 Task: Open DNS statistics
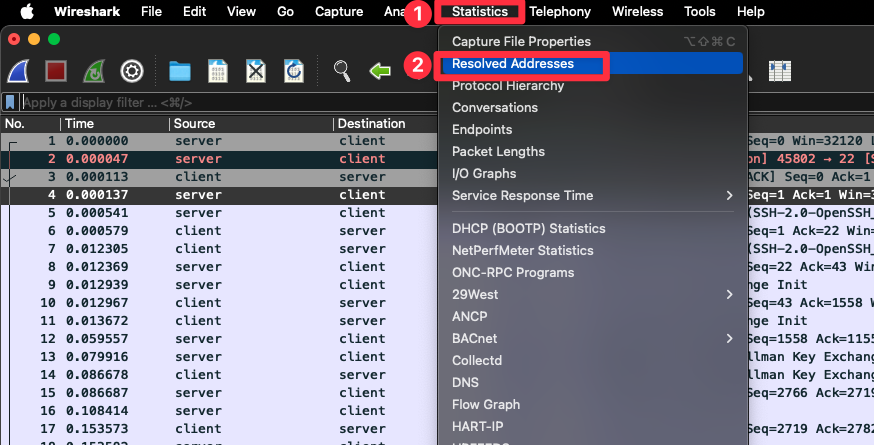pos(593,383)
